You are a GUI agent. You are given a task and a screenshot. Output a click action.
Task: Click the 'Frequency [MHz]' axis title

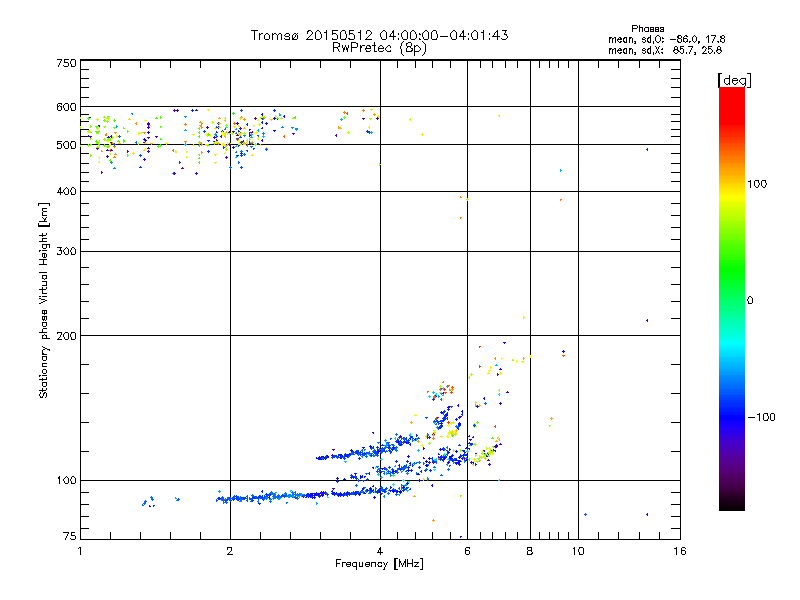click(x=379, y=564)
